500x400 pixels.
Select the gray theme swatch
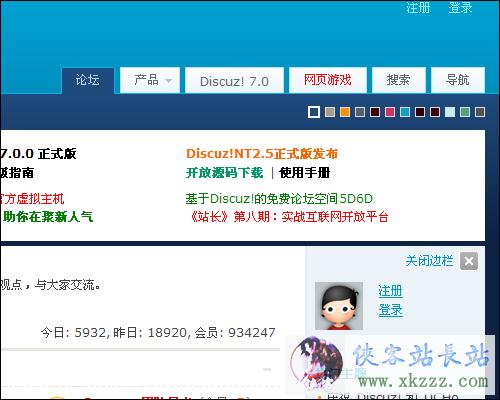pos(360,112)
